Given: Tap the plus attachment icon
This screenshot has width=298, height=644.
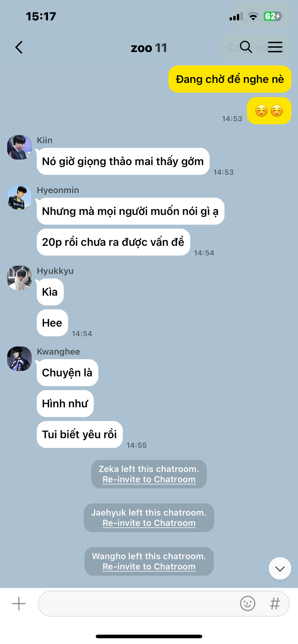Looking at the screenshot, I should pos(19,604).
